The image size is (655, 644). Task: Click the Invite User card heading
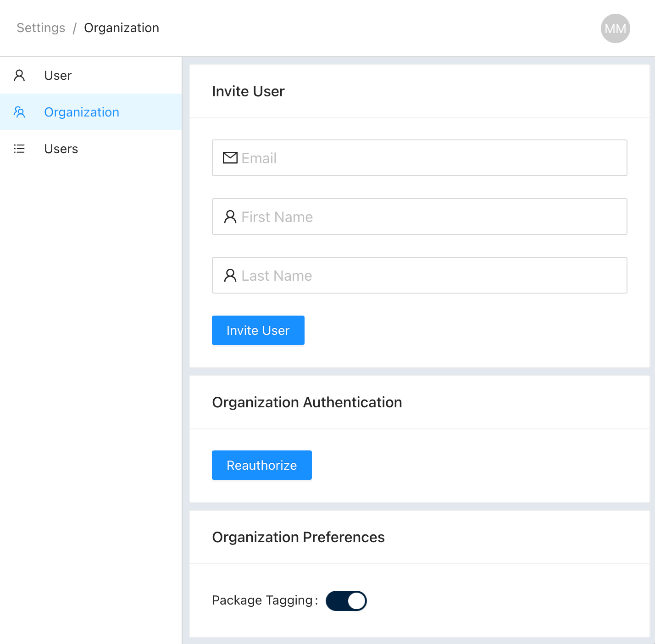[248, 91]
